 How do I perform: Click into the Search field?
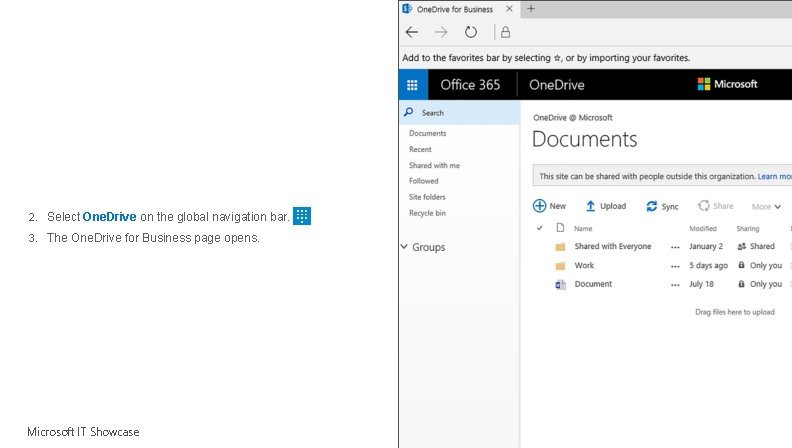tap(459, 112)
